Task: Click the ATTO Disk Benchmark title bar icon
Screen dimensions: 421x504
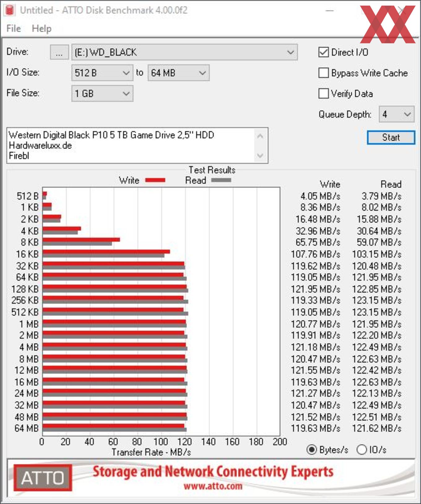Action: pos(10,10)
